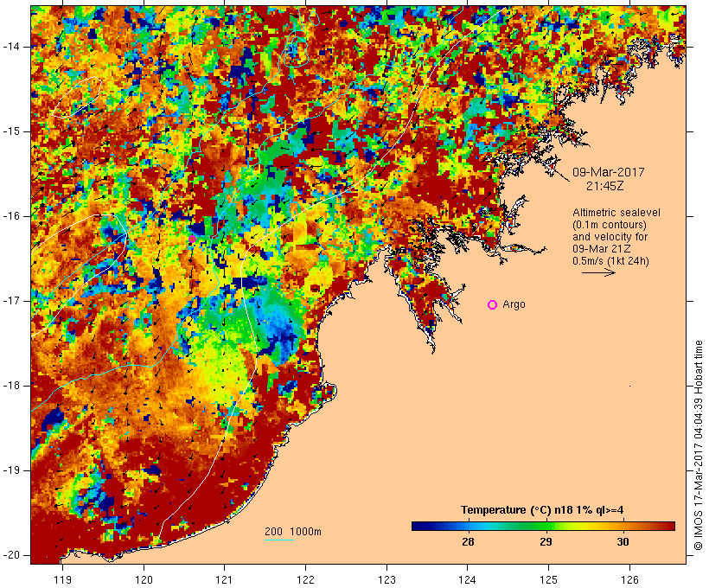The image size is (709, 588).
Task: Click the cyan 200m depth legend line
Action: tap(279, 540)
